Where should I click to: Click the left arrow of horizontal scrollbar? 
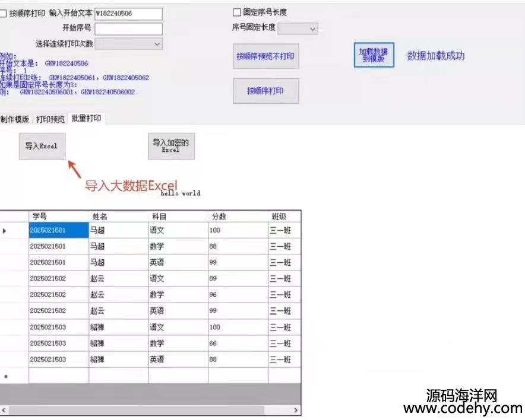(x=4, y=411)
